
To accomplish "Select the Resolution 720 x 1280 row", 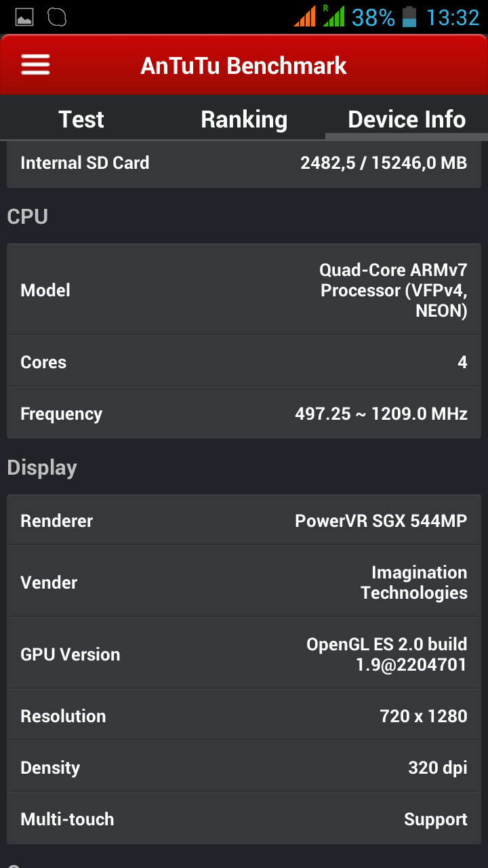I will tap(244, 716).
